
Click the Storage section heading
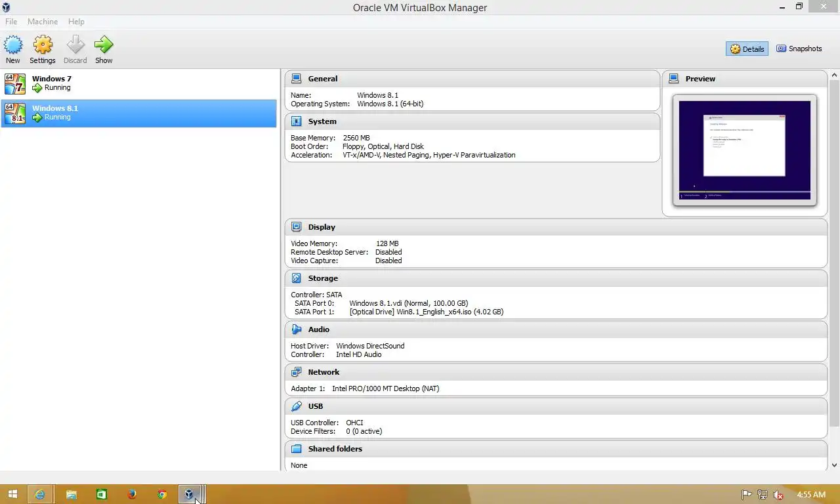323,278
